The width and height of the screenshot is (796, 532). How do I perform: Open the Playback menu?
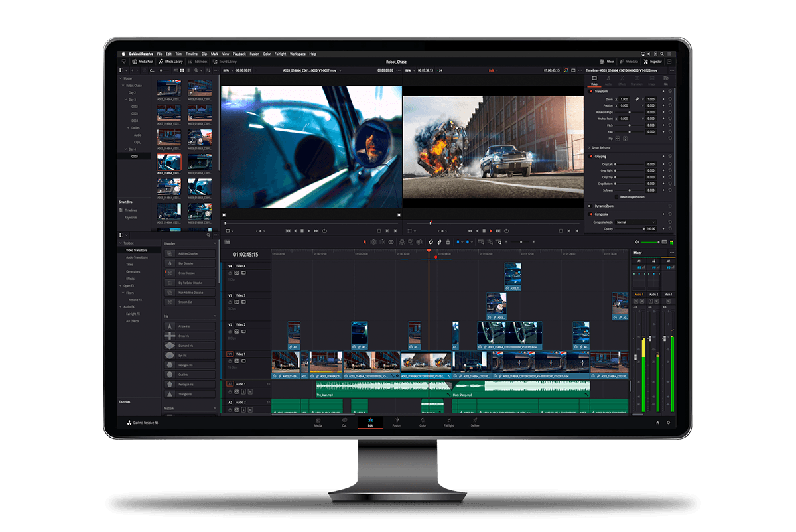(x=239, y=54)
